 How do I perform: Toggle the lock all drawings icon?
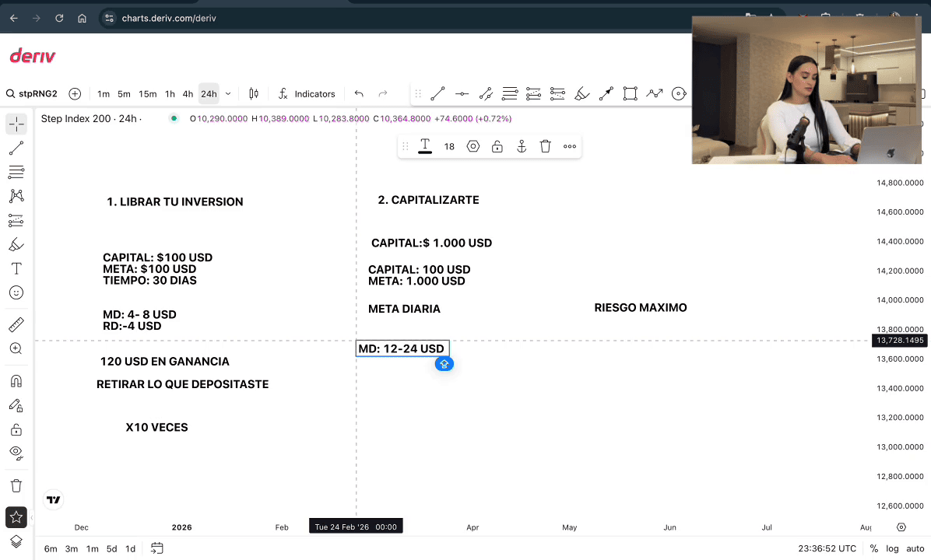pos(16,429)
